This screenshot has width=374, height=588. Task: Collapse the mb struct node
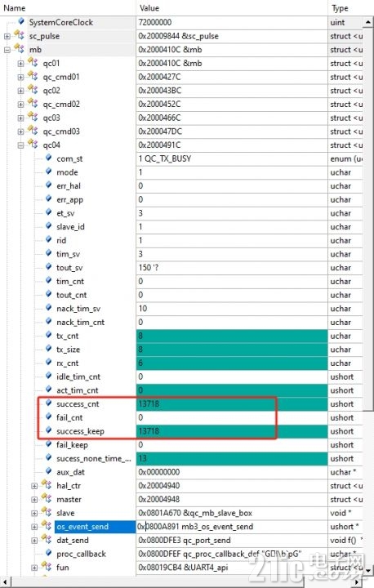(7, 50)
